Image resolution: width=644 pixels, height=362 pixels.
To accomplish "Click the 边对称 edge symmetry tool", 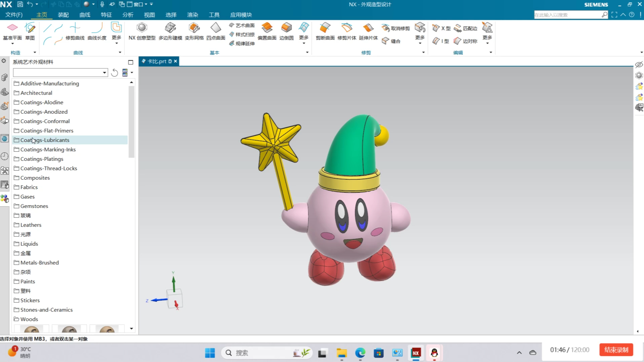I will point(465,41).
